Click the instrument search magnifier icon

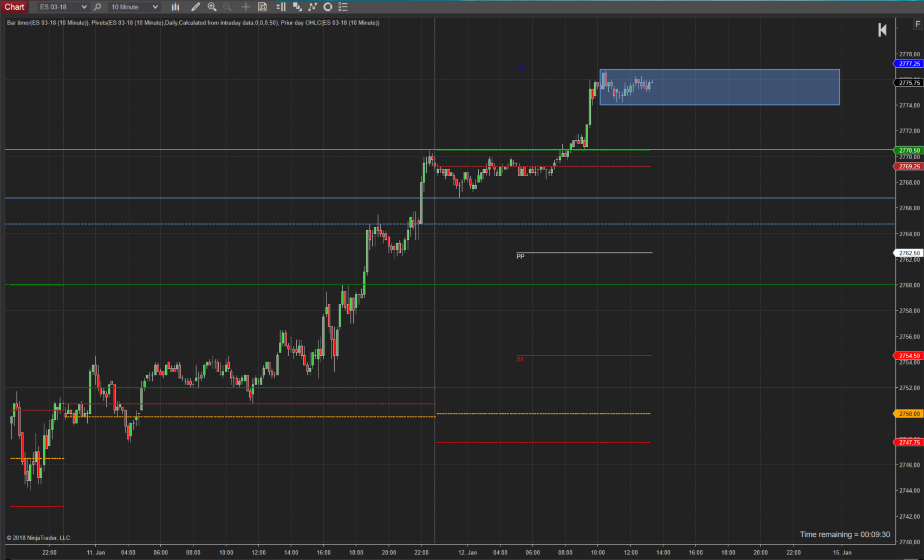(97, 7)
